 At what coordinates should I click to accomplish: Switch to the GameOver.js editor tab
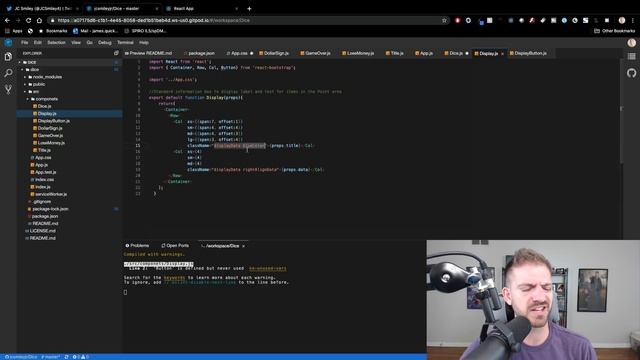coord(316,53)
